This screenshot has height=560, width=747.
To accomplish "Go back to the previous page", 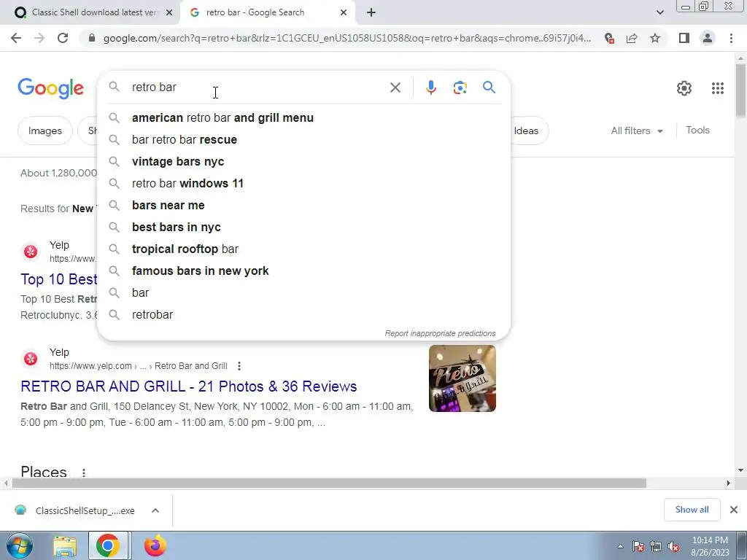I will pos(16,38).
